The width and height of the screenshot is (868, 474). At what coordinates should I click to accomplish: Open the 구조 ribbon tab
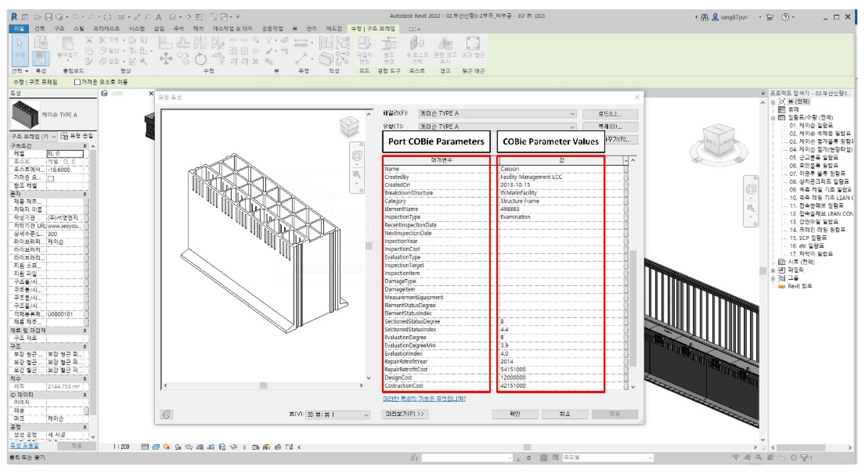coord(59,29)
